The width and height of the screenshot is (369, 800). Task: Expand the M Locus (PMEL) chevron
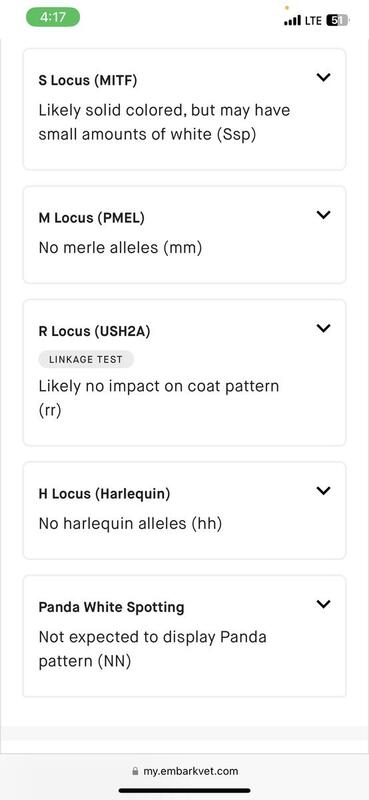pyautogui.click(x=323, y=215)
